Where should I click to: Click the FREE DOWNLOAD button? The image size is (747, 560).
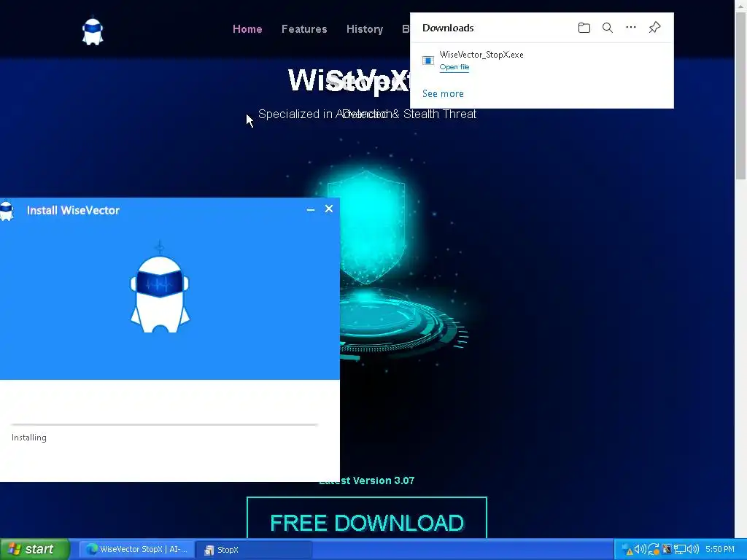(x=367, y=518)
